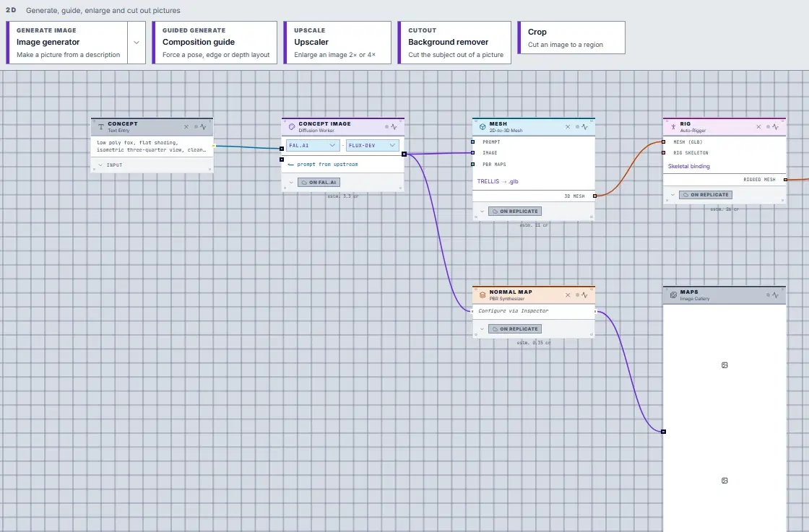809x532 pixels.
Task: Click the RIGGED MESH output port
Action: 785,180
